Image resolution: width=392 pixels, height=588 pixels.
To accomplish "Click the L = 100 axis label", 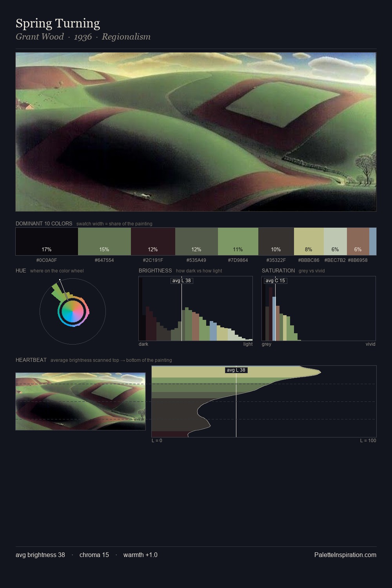I will click(x=368, y=440).
